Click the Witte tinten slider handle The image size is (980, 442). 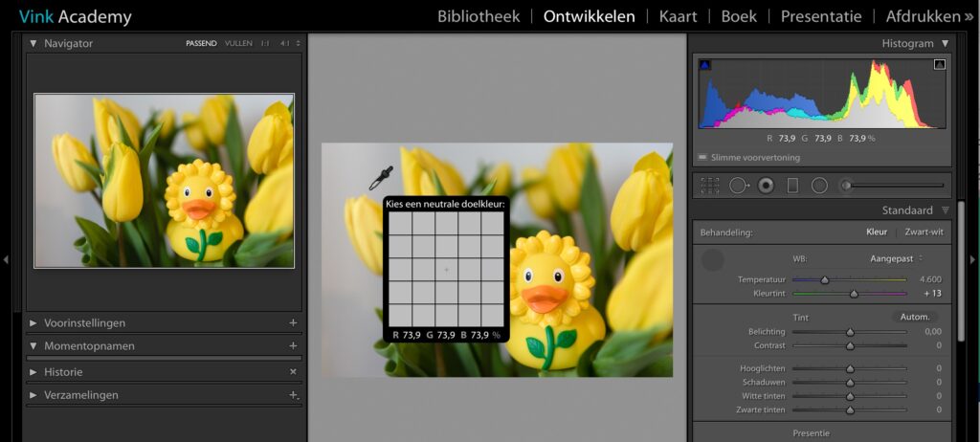click(850, 396)
